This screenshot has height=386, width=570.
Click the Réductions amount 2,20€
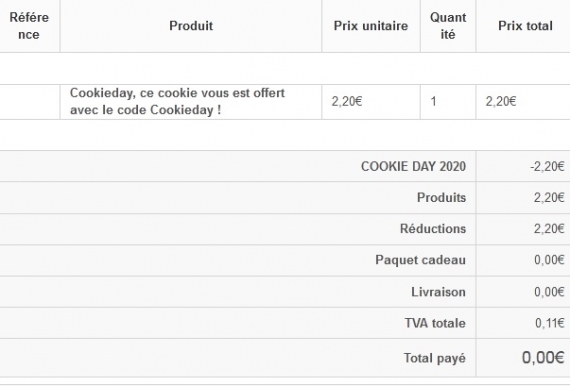coord(549,229)
